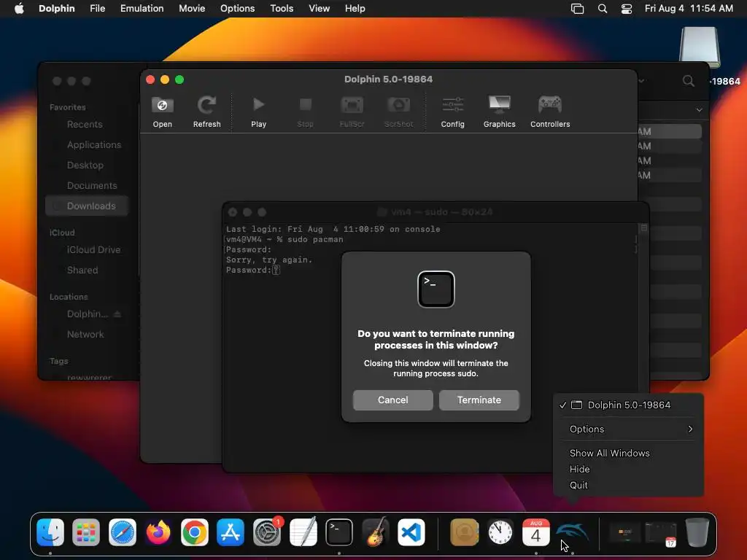747x560 pixels.
Task: Open the Tools menu
Action: 282,9
